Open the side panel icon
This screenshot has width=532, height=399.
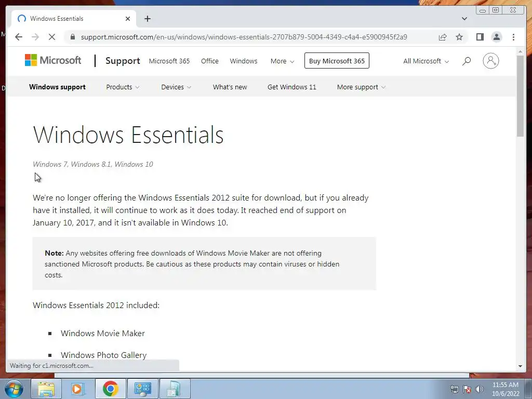coord(480,37)
